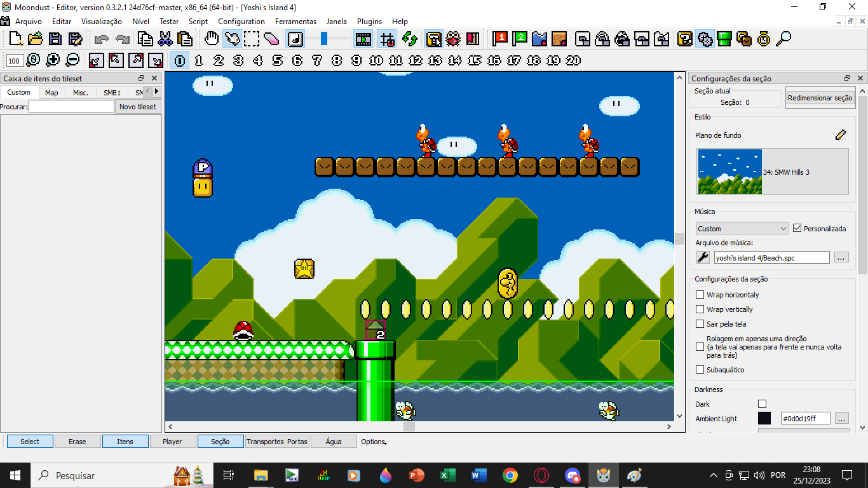Screen dimensions: 868x488
Task: Uncheck the Personalizada music checkbox
Action: tap(797, 228)
